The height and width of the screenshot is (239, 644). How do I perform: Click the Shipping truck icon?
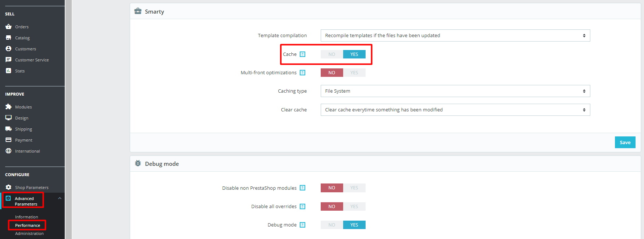pos(8,129)
